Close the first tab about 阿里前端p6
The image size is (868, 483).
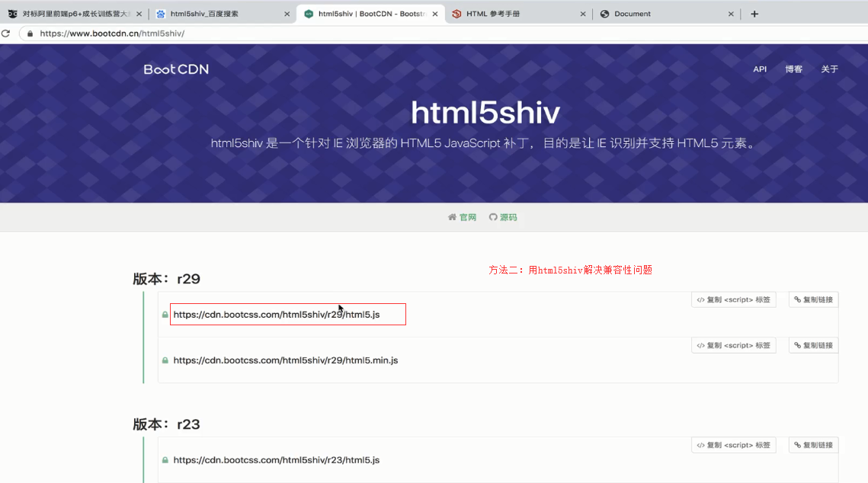click(x=139, y=14)
